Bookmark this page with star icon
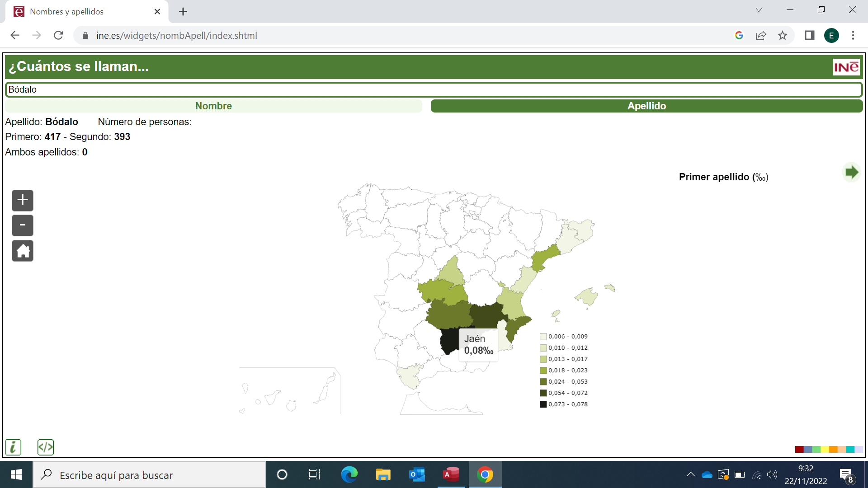The width and height of the screenshot is (868, 488). point(783,36)
